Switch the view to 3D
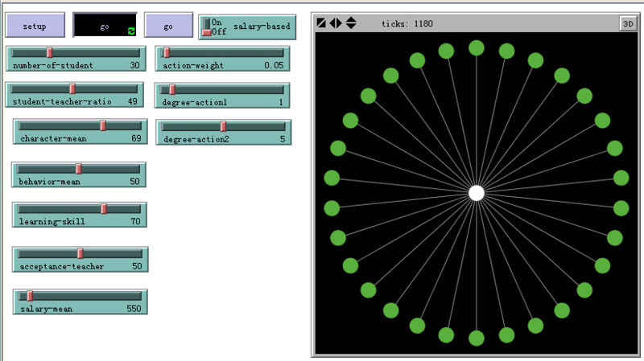This screenshot has width=644, height=361. 626,23
